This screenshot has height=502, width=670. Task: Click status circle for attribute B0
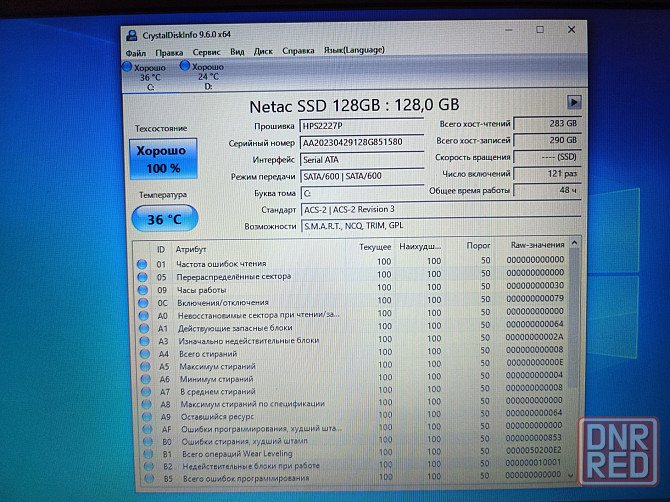[148, 441]
